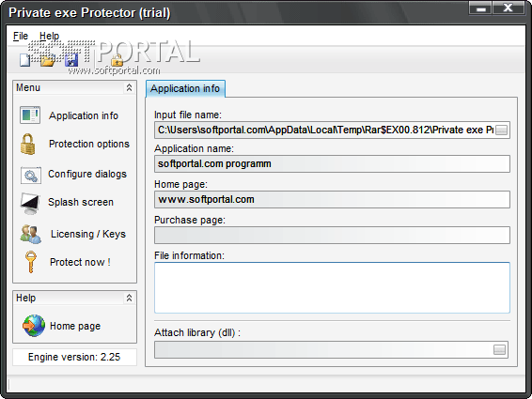
Task: Click the padlock protect toolbar icon
Action: coord(117,60)
